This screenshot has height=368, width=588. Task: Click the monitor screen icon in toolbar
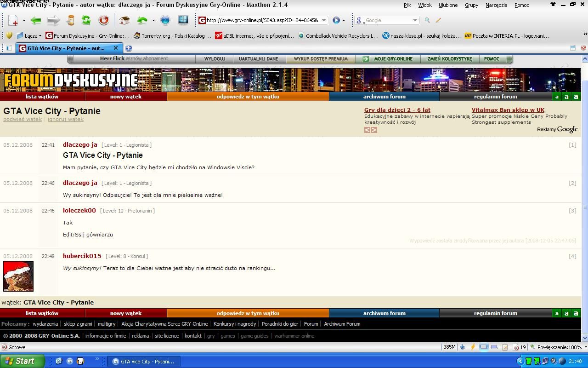[183, 20]
